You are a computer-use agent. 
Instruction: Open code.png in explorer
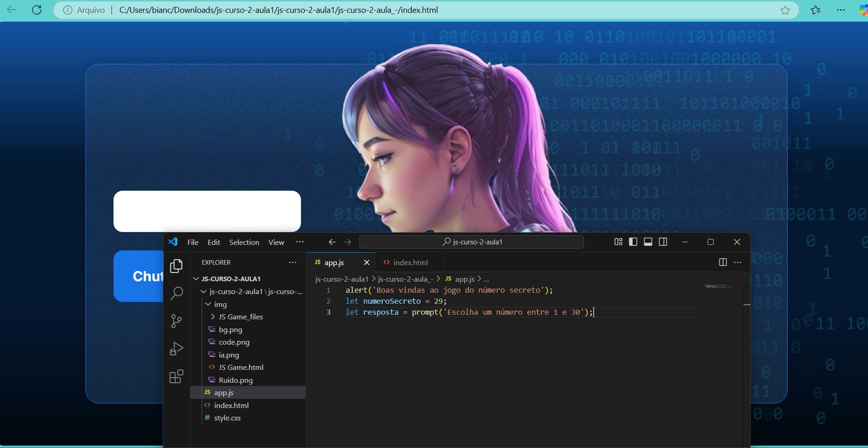pyautogui.click(x=248, y=342)
